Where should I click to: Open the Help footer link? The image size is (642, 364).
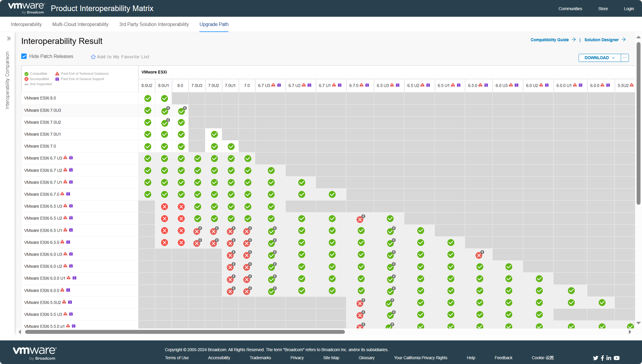pyautogui.click(x=471, y=358)
